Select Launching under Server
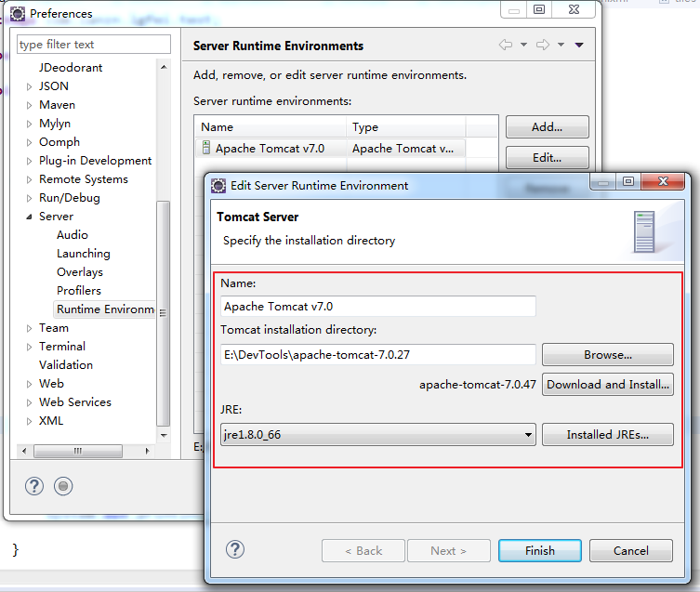This screenshot has width=700, height=592. (x=84, y=254)
